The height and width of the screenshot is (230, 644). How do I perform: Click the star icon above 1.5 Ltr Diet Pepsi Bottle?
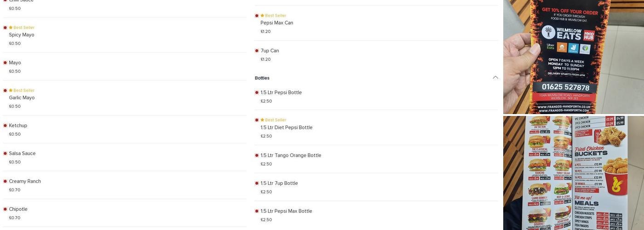(262, 120)
